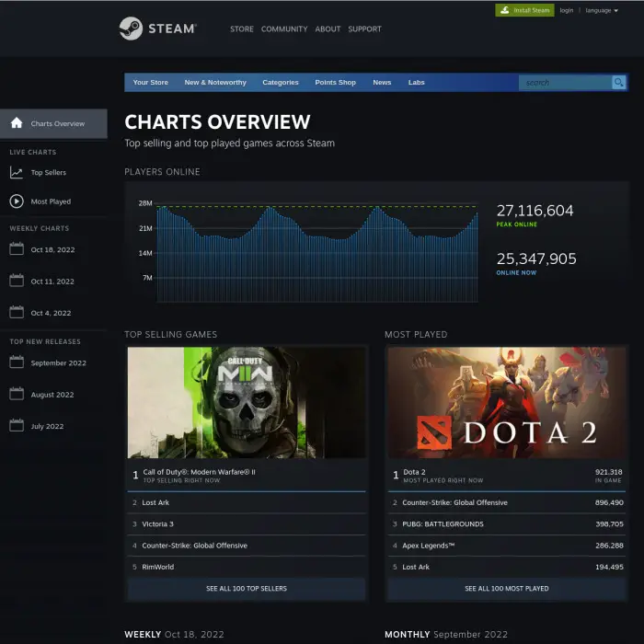This screenshot has height=644, width=644.
Task: Click COMMUNITY in the top navigation
Action: pos(284,29)
